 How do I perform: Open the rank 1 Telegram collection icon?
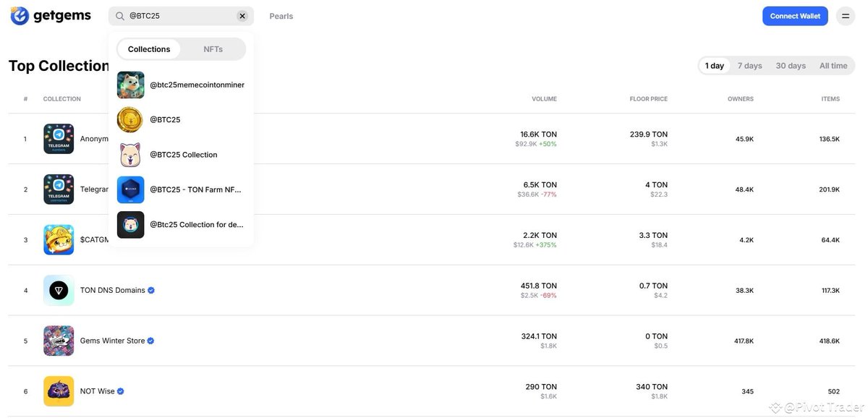click(x=59, y=139)
